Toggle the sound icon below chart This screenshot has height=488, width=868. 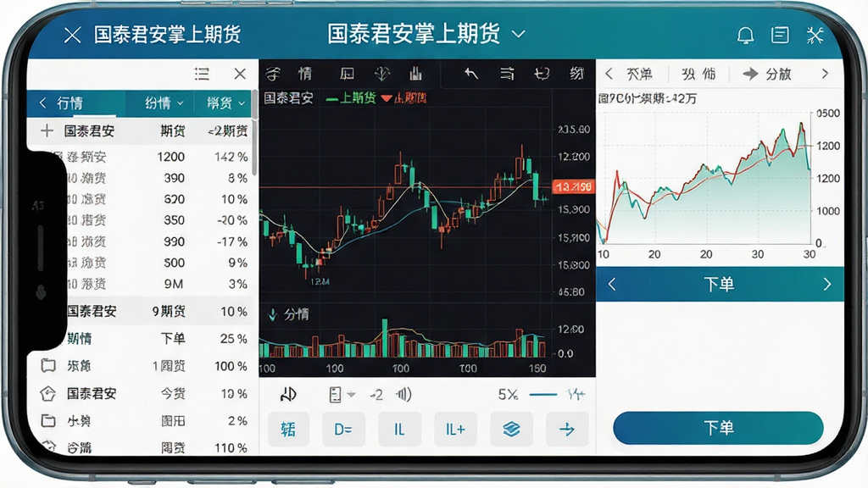pos(403,395)
